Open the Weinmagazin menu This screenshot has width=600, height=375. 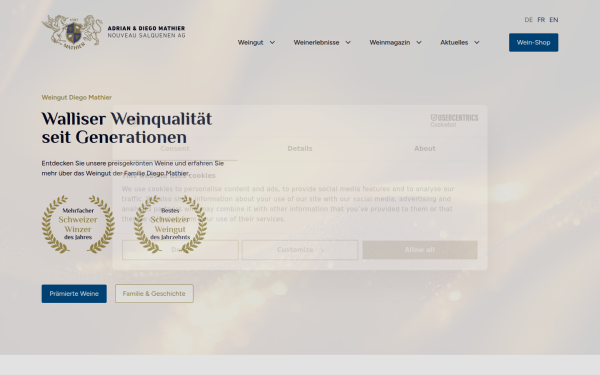click(390, 42)
